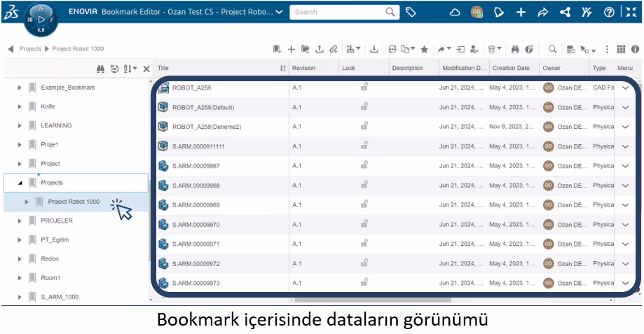Screen dimensions: 644x334
Task: Click binoculars icon in tree panel header
Action: 100,69
